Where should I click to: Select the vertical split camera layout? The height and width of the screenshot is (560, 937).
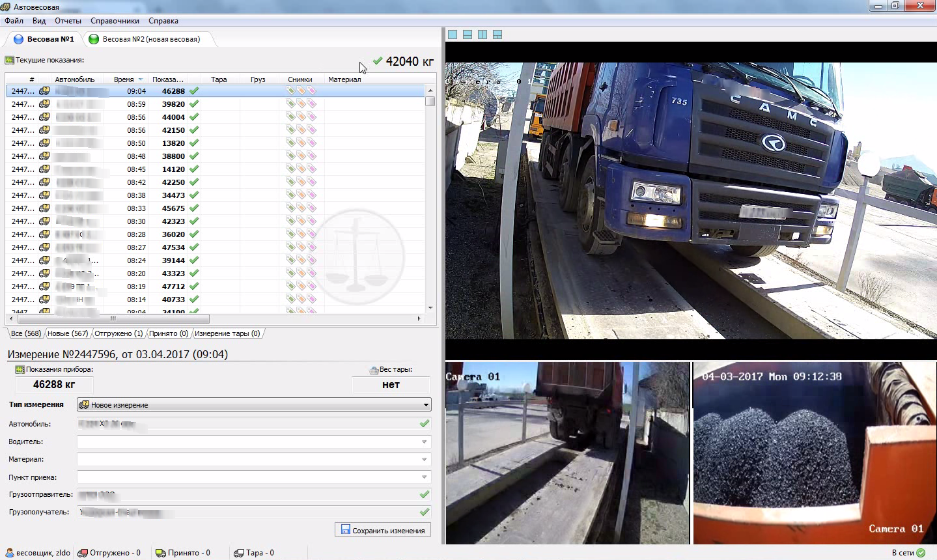coord(482,35)
